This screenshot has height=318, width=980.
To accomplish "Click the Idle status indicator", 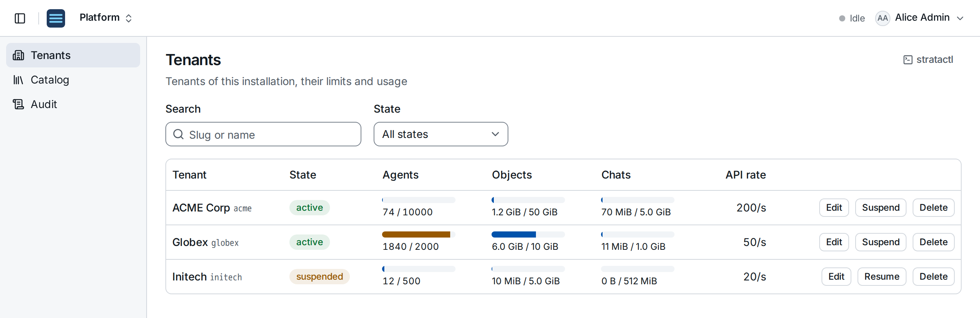I will click(851, 18).
